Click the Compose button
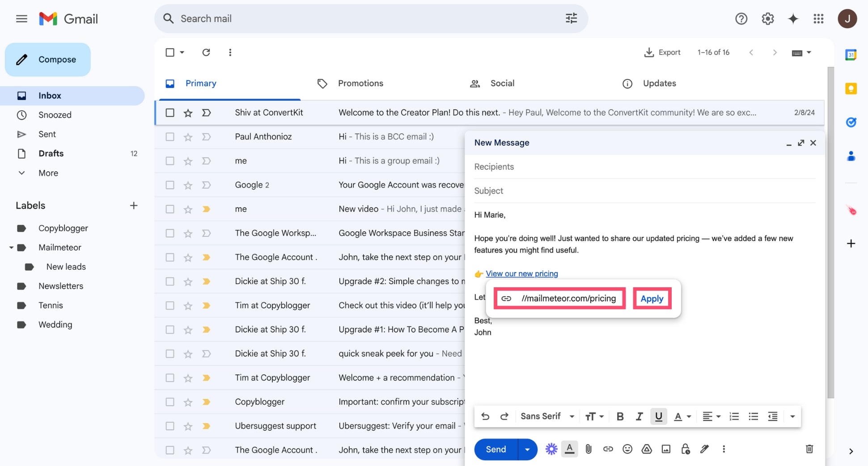The image size is (868, 466). [x=48, y=59]
